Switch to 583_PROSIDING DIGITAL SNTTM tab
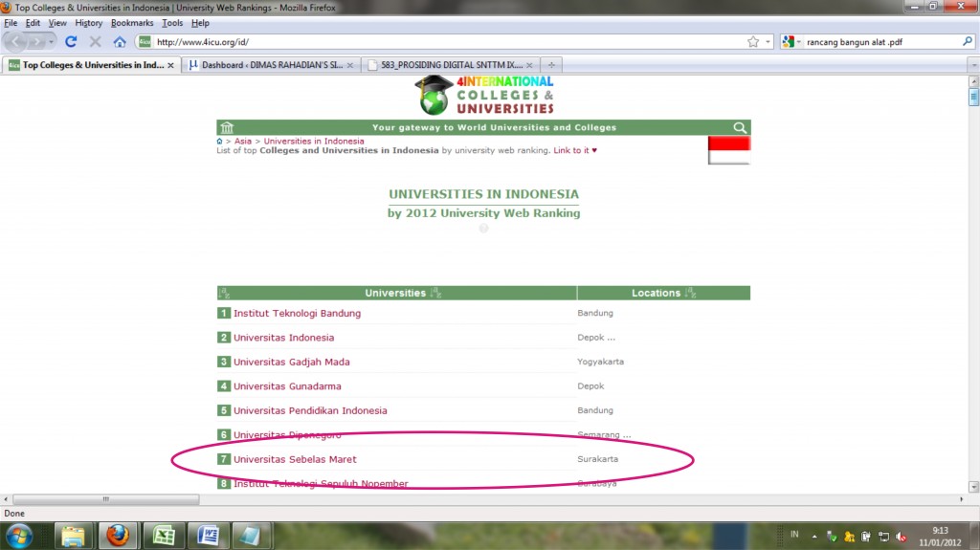Image resolution: width=980 pixels, height=550 pixels. [x=450, y=65]
